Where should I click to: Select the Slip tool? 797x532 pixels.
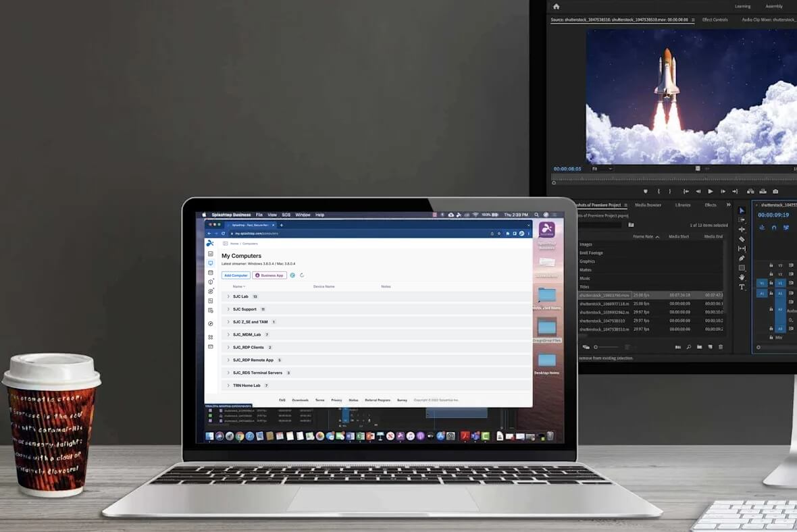click(x=742, y=248)
